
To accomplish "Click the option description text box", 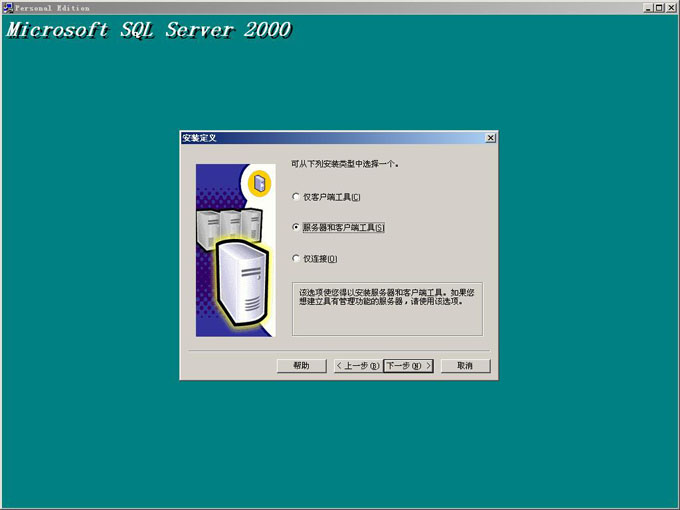I will pos(387,309).
